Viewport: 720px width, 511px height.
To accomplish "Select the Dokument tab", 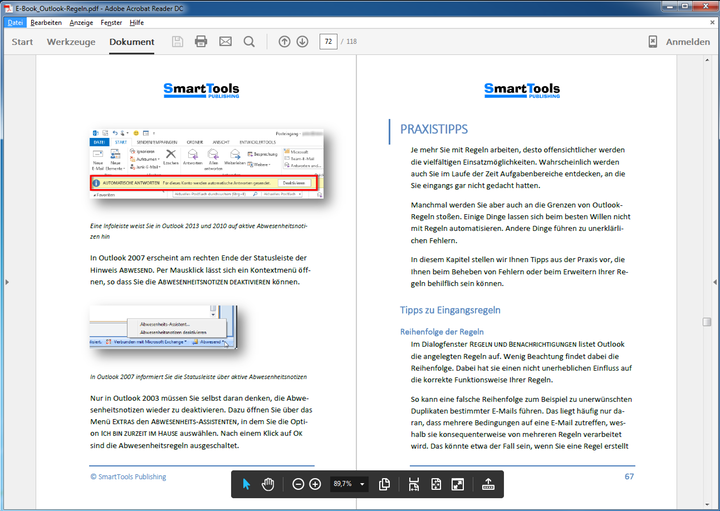I will click(132, 42).
